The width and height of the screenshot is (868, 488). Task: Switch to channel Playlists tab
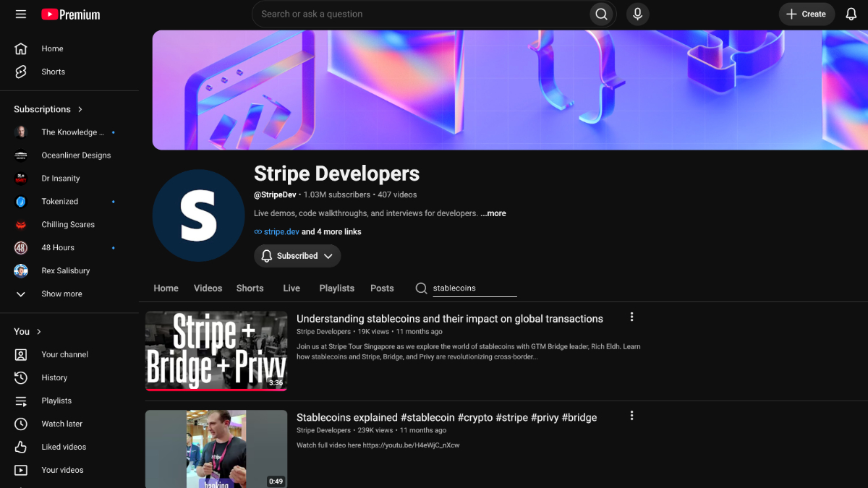336,288
